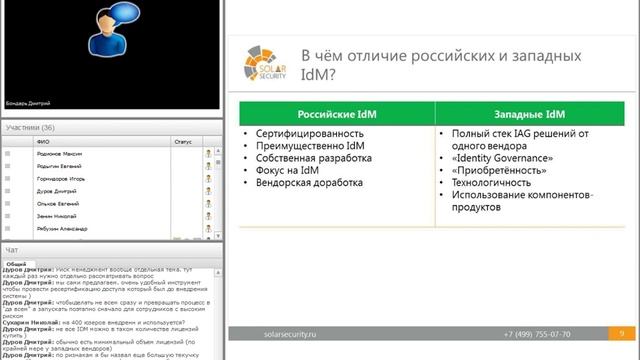Click the participants list scrollbar thumb
Screen dimensions: 640x360
[x=218, y=162]
